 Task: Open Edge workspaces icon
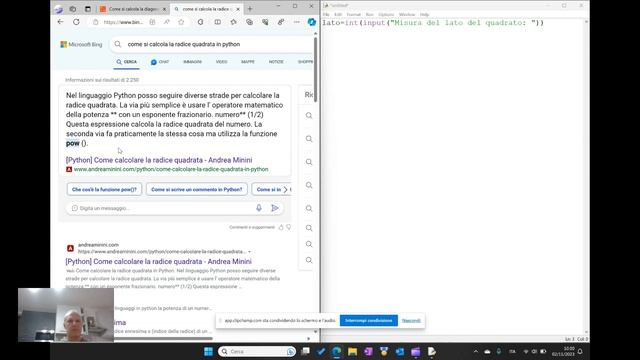coord(73,9)
